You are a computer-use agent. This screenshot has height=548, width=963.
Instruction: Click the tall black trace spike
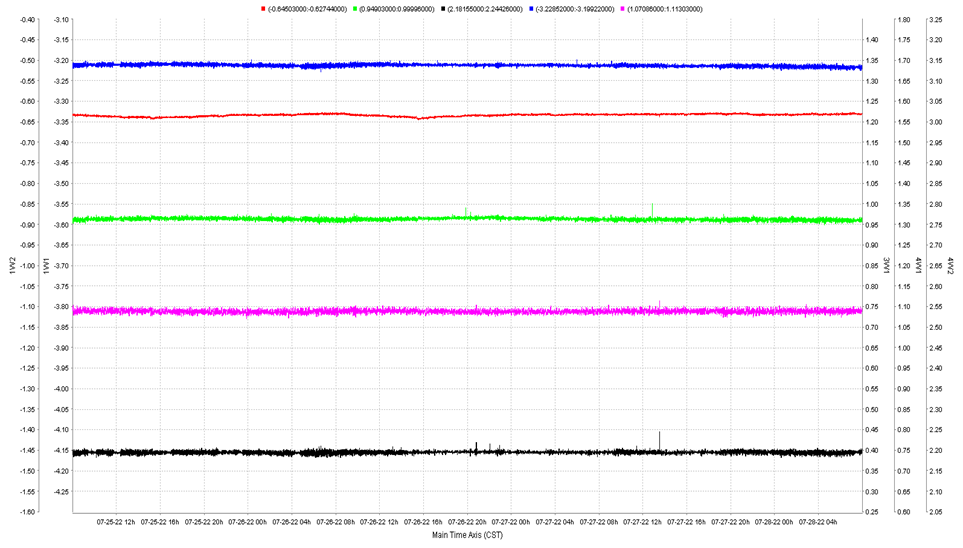[x=660, y=438]
